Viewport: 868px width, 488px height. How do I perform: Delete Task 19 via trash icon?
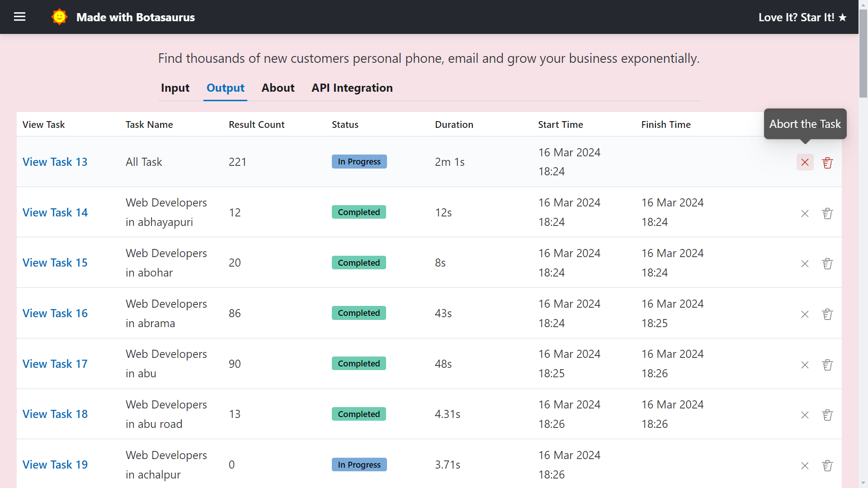click(827, 465)
